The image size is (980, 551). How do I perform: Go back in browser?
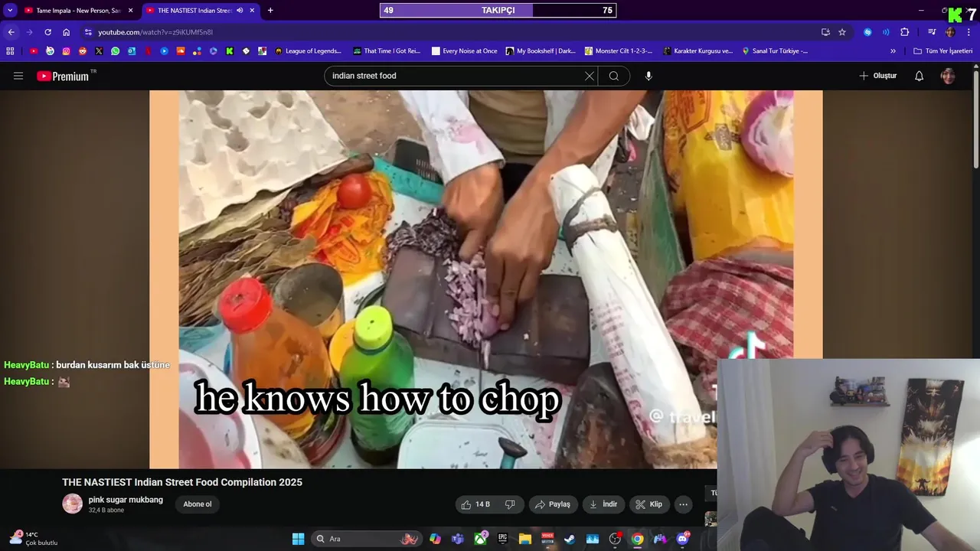pos(11,32)
